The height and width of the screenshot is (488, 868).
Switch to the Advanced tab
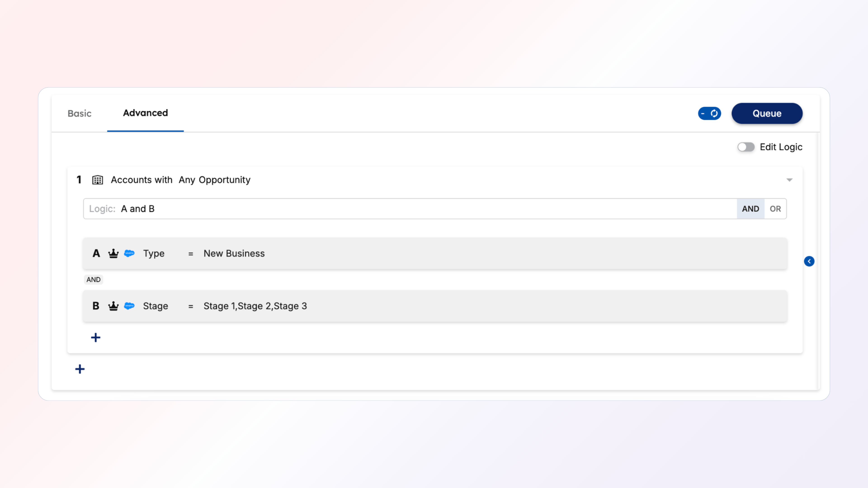click(145, 113)
